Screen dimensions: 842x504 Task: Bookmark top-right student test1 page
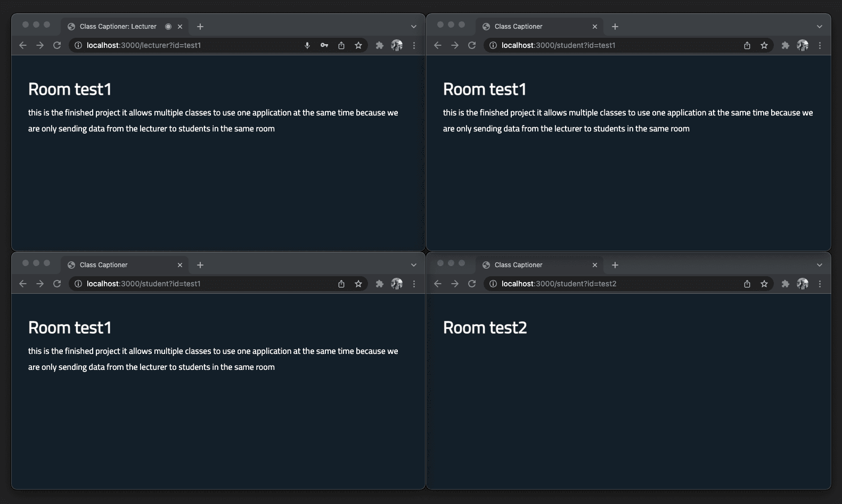coord(764,45)
